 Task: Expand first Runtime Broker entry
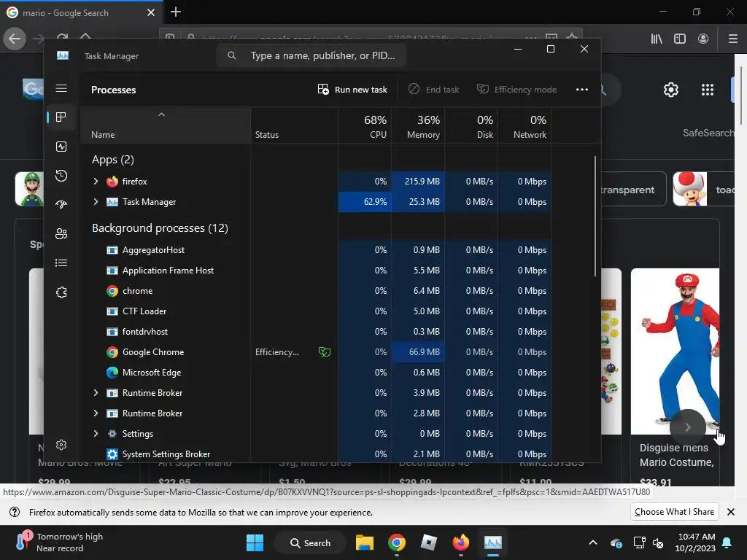pyautogui.click(x=96, y=393)
